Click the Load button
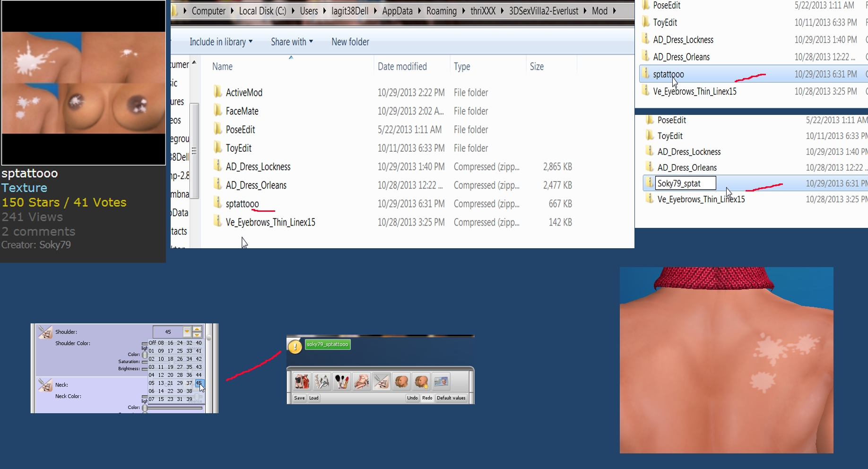This screenshot has height=469, width=868. (x=314, y=398)
